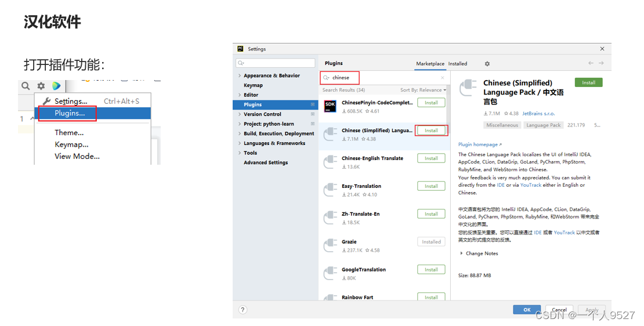Viewport: 644px width, 326px height.
Task: Open help question mark button
Action: pos(243,310)
